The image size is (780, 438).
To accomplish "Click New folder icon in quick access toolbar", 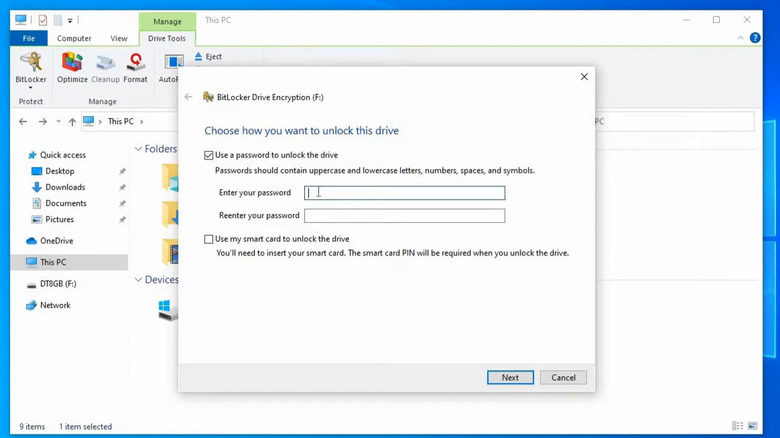I will [x=58, y=20].
